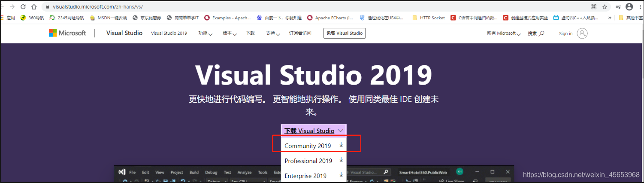
Task: Open Apache ECharts bookmark
Action: (330, 18)
